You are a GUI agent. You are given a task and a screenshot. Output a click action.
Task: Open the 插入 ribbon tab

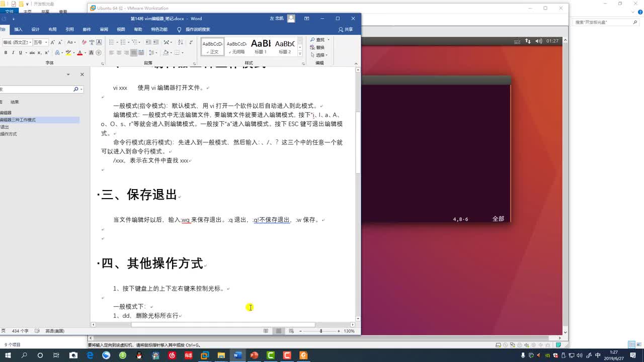click(x=18, y=30)
